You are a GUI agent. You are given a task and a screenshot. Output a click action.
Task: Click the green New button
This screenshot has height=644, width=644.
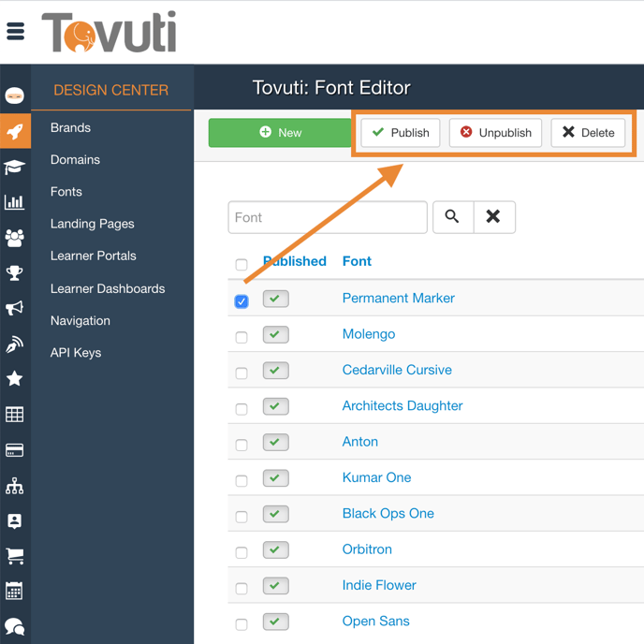[280, 133]
